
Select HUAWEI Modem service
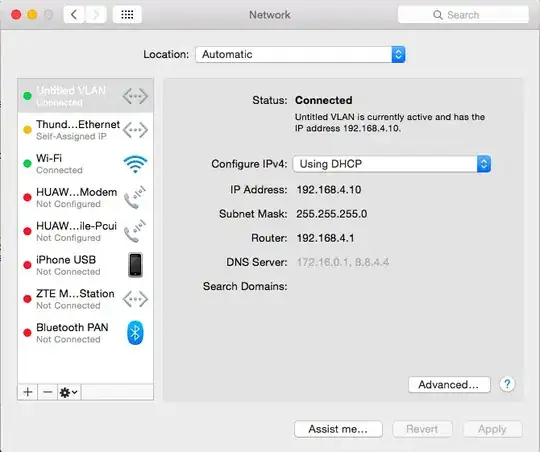pyautogui.click(x=85, y=197)
